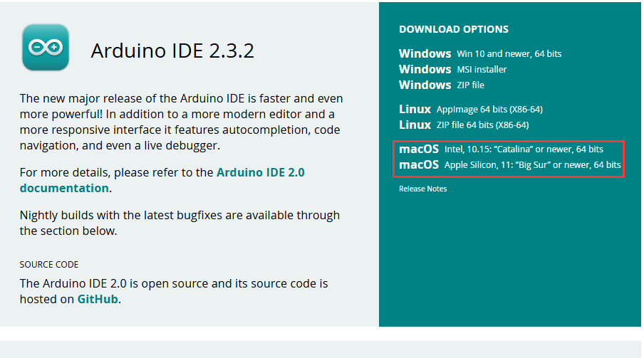Download the Windows ZIP file

[442, 85]
